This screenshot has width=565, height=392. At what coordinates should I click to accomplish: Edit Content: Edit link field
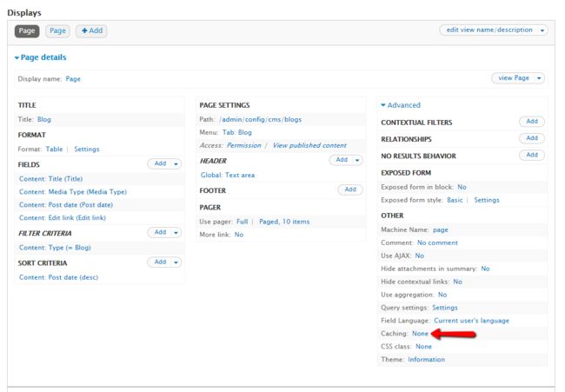tap(63, 217)
